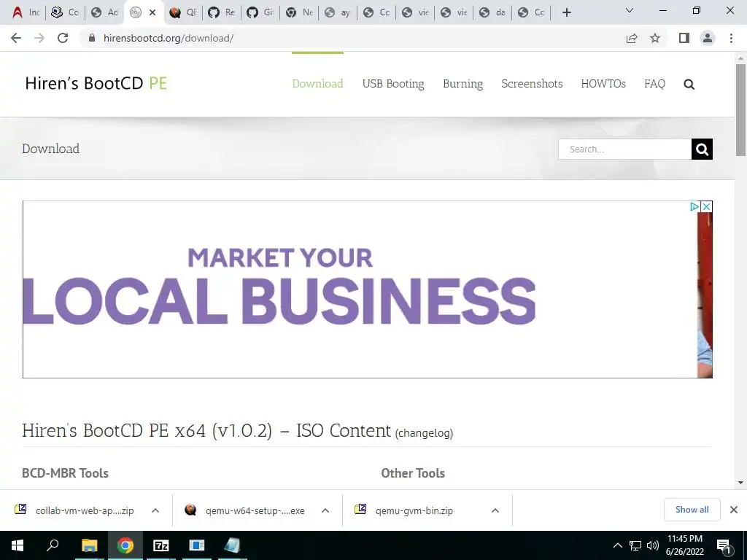Open the Chrome three-dot menu

(731, 38)
